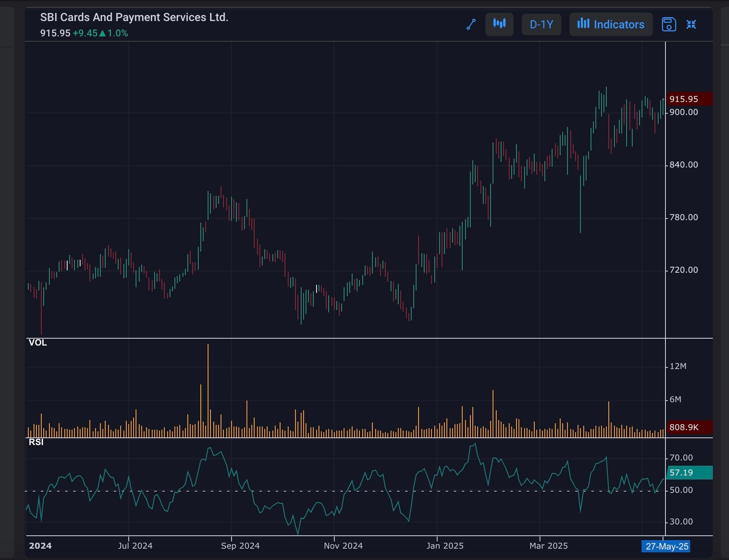
Task: Click the 780.00 price axis label
Action: (684, 217)
